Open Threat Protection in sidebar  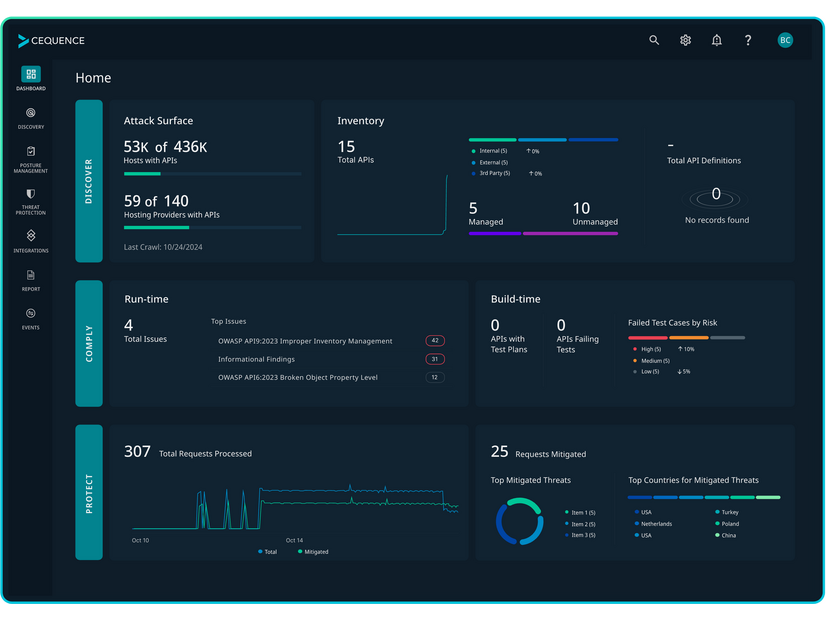[31, 200]
